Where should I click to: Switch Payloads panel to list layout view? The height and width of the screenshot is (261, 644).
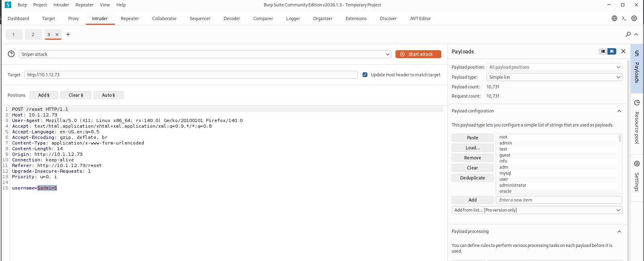pos(603,51)
